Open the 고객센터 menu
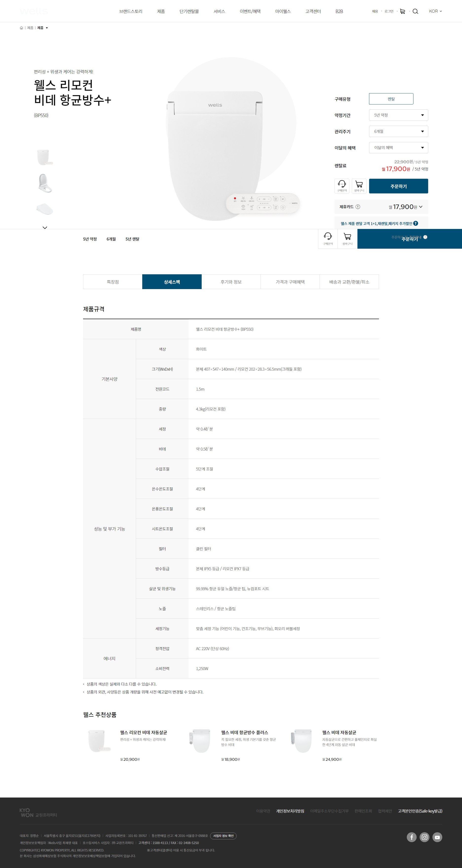This screenshot has width=462, height=868. [x=313, y=11]
